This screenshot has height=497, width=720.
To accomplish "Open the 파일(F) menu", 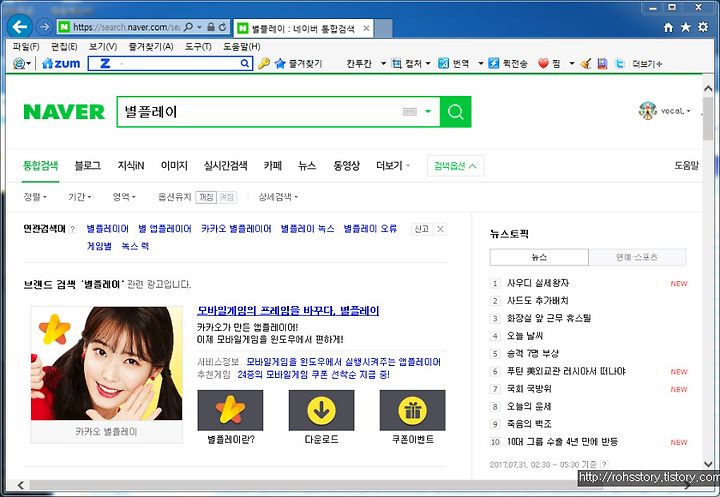I will click(x=26, y=46).
